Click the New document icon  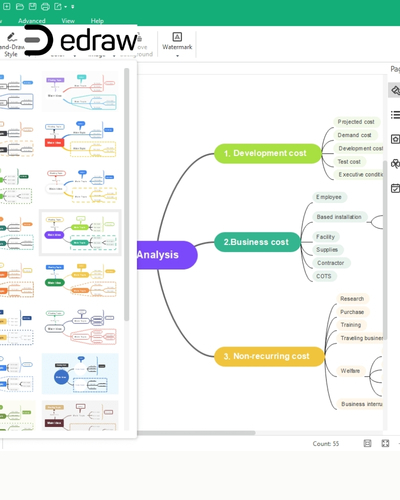point(7,6)
